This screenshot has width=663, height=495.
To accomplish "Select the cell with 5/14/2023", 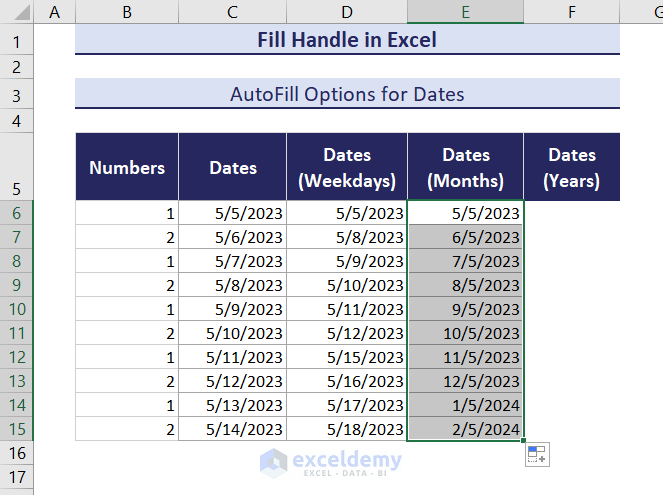I will pos(232,429).
